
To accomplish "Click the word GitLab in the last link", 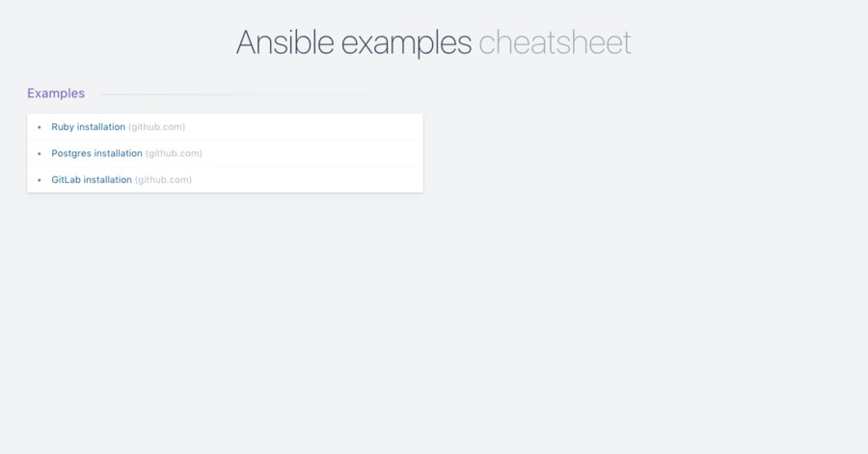I will [66, 179].
